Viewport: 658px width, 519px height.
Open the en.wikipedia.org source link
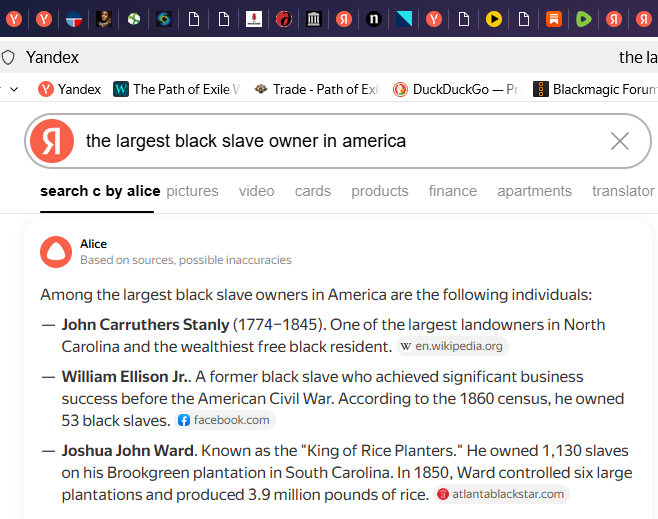tap(452, 347)
